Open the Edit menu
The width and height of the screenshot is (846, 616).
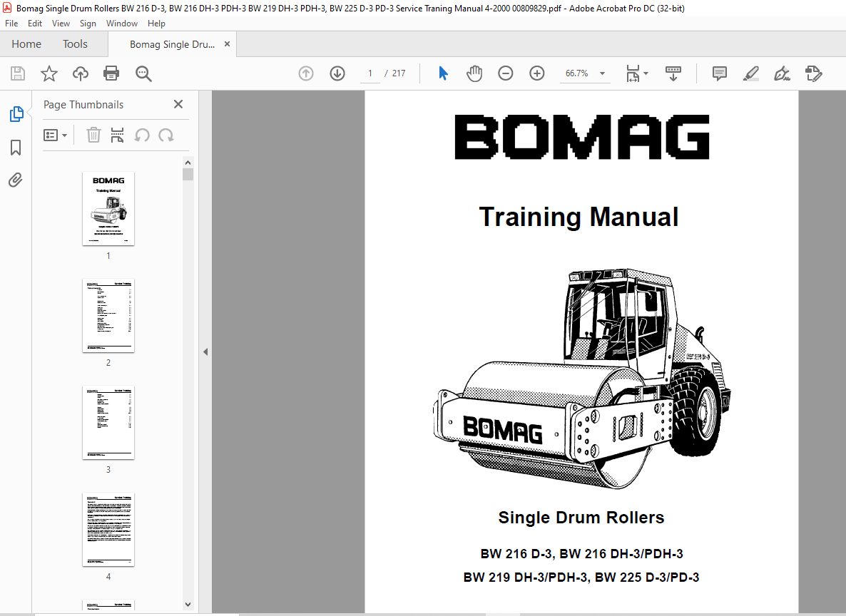(35, 24)
